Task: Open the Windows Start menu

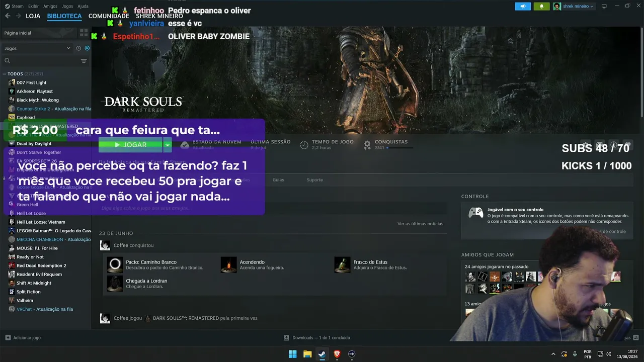Action: 292,354
